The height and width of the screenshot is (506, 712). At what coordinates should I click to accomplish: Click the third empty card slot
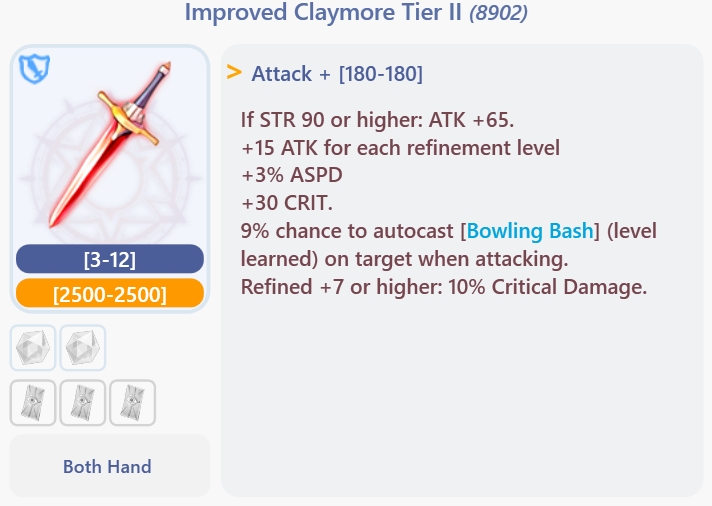pyautogui.click(x=132, y=402)
